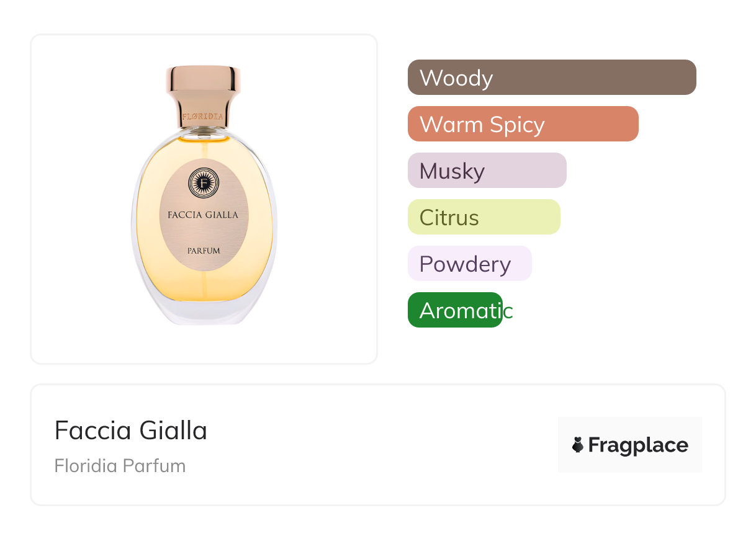Click the clear glass base of the bottle
The image size is (756, 536).
click(x=204, y=312)
